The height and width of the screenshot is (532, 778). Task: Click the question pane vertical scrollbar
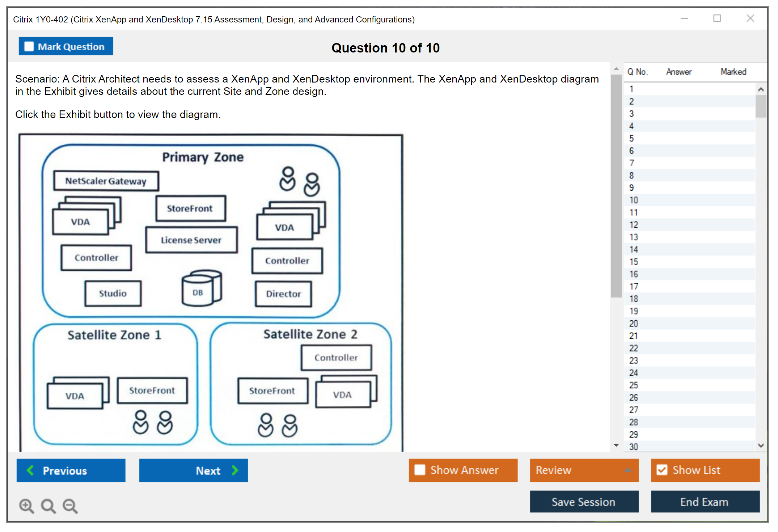pyautogui.click(x=616, y=186)
